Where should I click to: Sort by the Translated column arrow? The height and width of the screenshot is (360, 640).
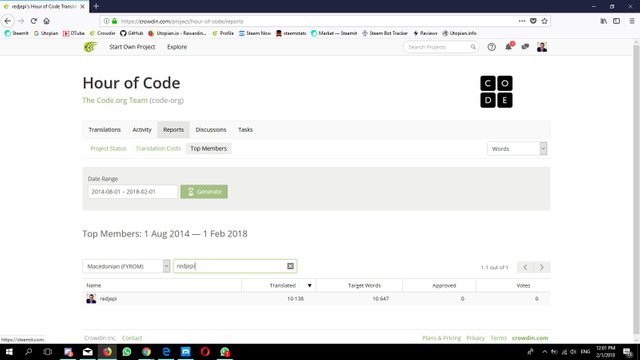309,285
